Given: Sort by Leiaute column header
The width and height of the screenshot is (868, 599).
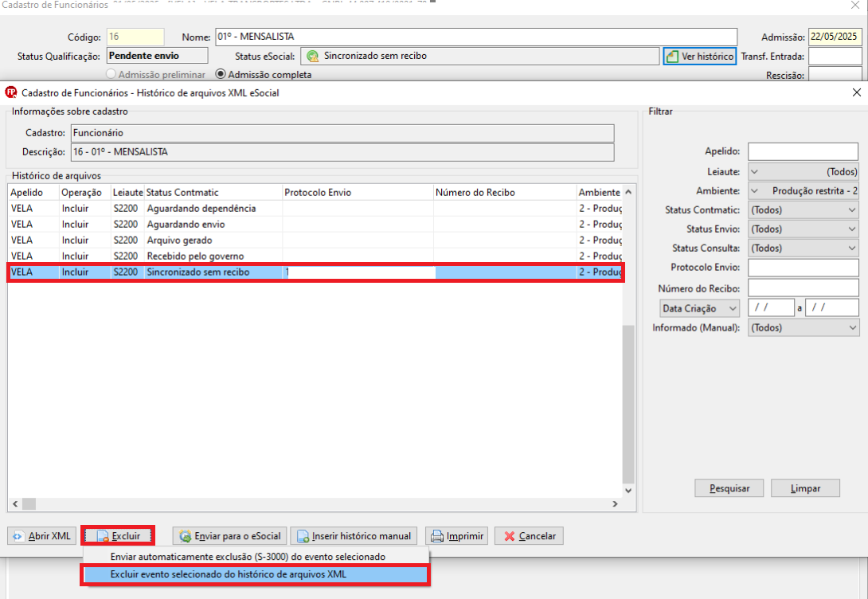Looking at the screenshot, I should 127,192.
